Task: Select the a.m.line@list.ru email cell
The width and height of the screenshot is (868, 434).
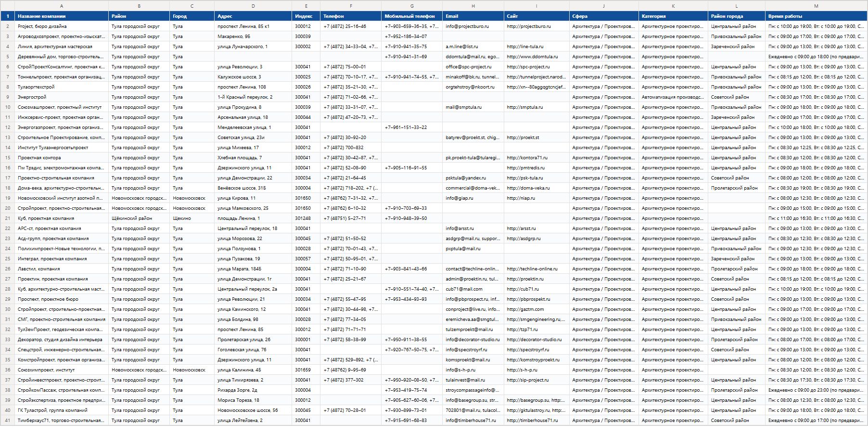Action: pyautogui.click(x=473, y=47)
